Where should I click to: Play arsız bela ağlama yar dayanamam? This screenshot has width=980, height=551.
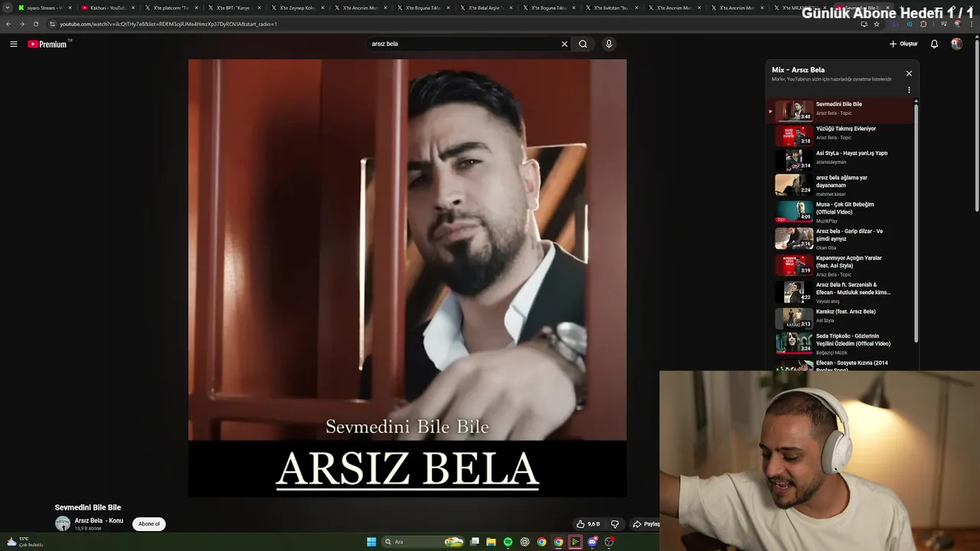point(841,185)
